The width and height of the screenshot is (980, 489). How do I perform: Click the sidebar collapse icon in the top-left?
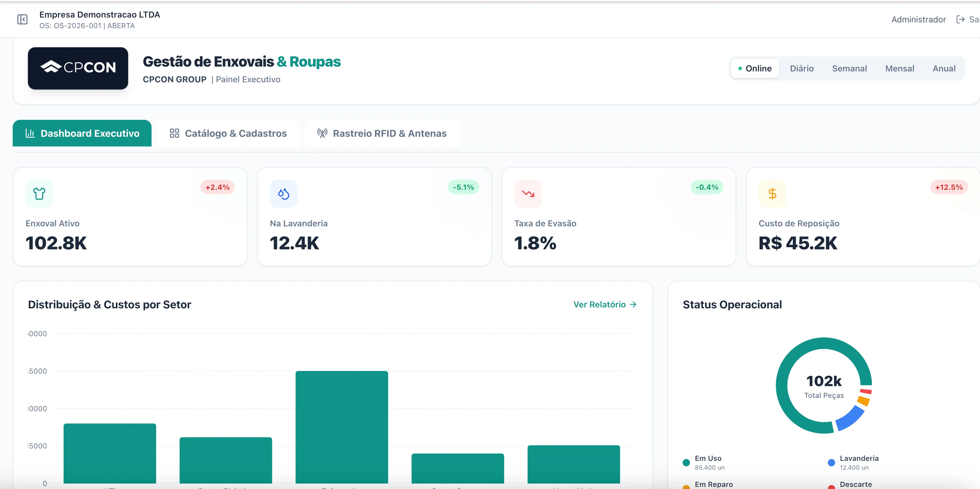pos(22,19)
